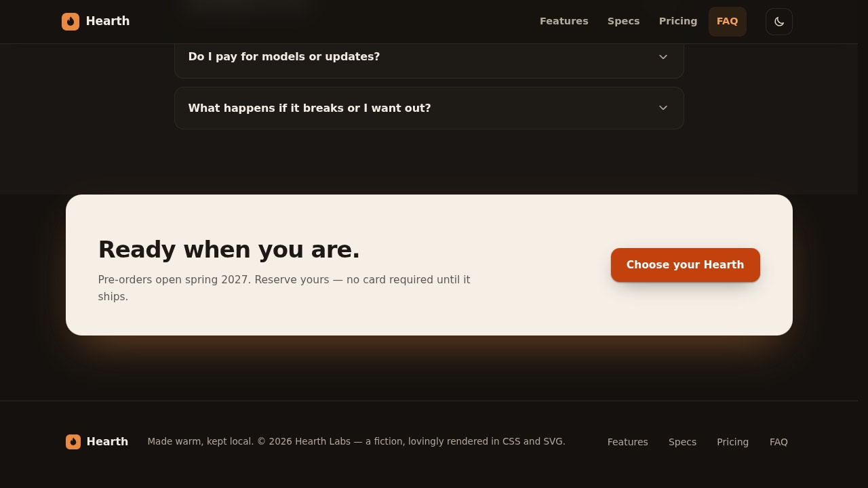Image resolution: width=868 pixels, height=488 pixels.
Task: Visit the footer Pricing link
Action: coord(733,442)
